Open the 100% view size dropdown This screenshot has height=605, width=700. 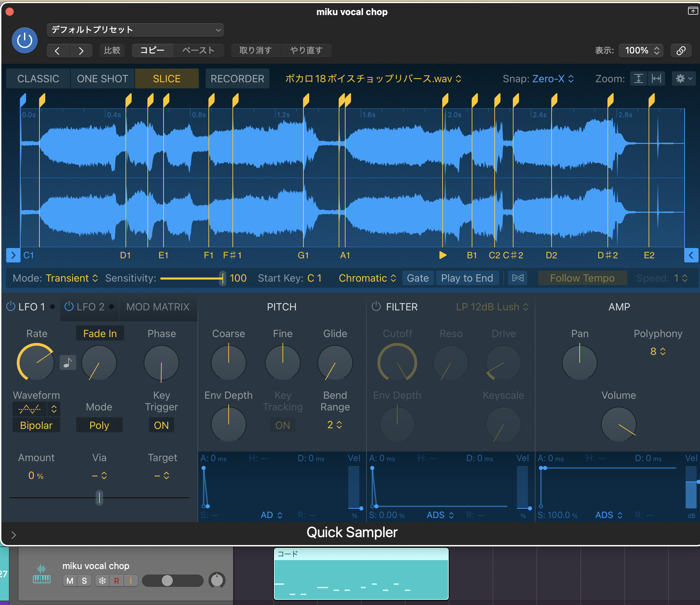(641, 51)
